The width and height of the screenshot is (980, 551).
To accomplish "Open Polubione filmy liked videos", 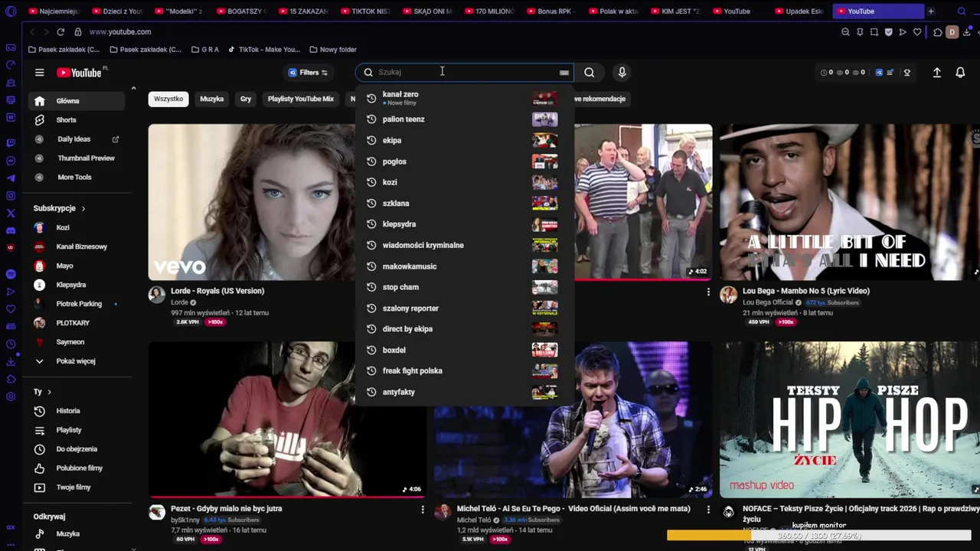I will point(77,468).
